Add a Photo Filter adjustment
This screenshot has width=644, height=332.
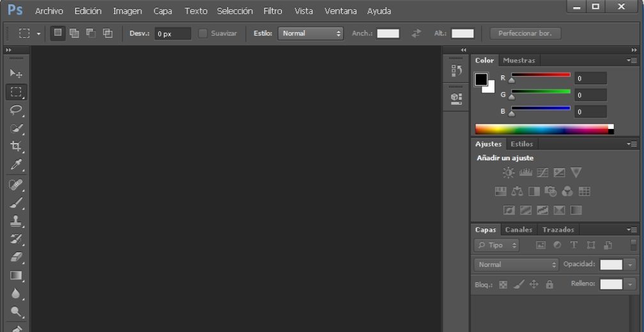(550, 192)
